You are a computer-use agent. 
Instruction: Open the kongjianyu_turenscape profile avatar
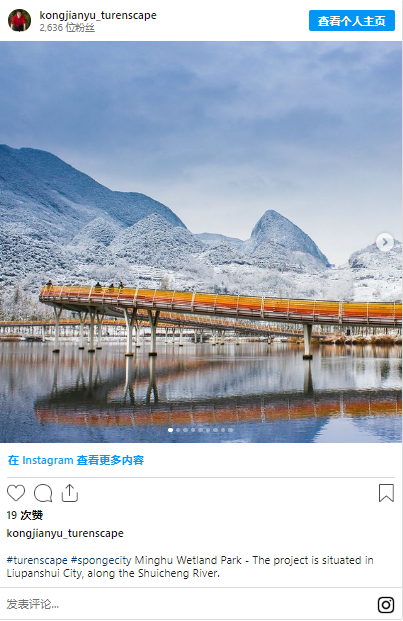pyautogui.click(x=19, y=20)
